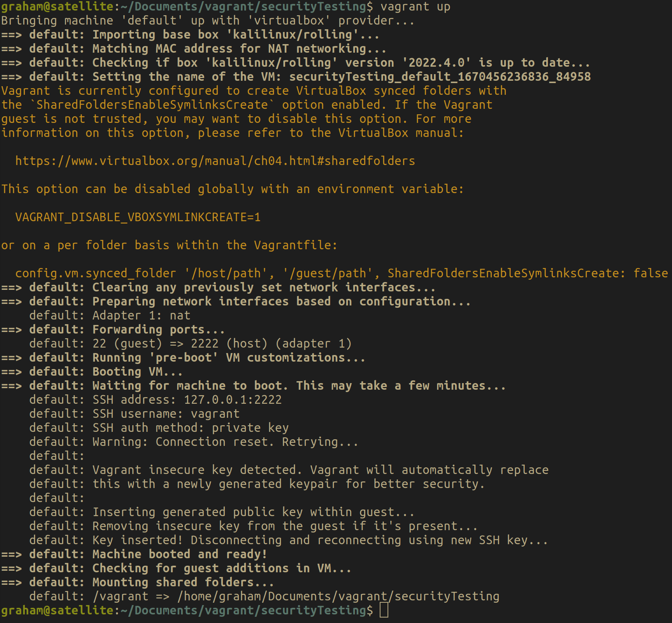
Task: Open the VirtualBox manual sharedfolders URL
Action: 215,161
